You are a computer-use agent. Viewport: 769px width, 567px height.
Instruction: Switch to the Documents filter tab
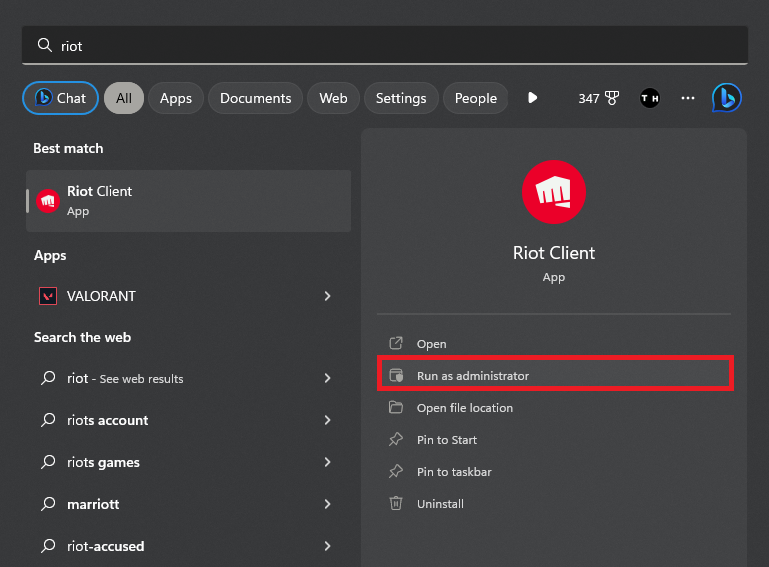click(255, 98)
